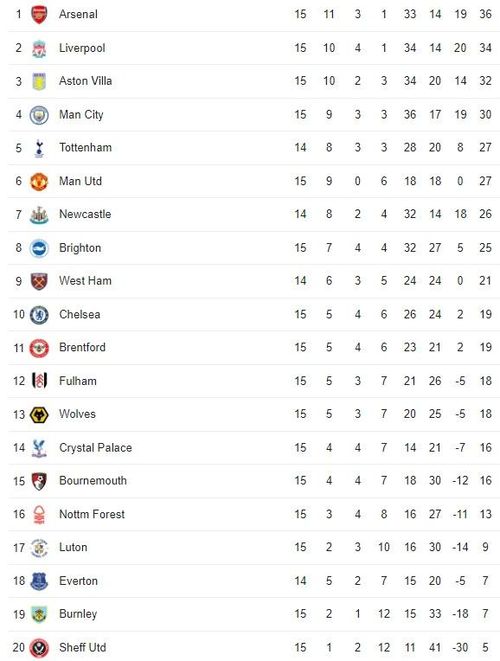Open the Crystal Palace team link
The image size is (500, 661).
(x=95, y=448)
